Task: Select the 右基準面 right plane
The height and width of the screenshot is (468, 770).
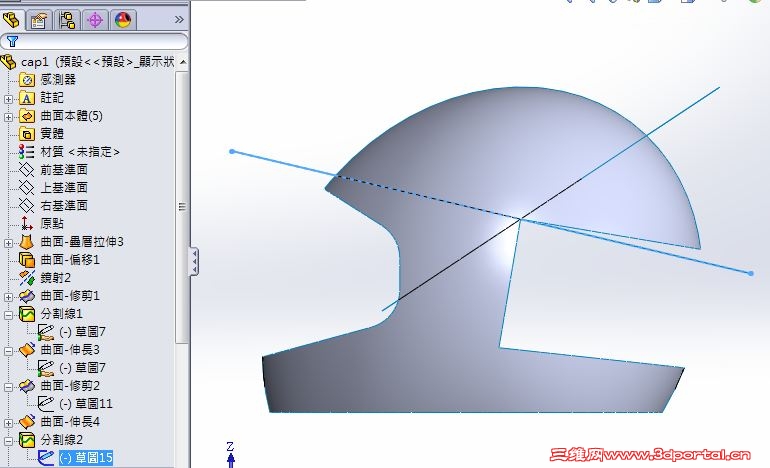Action: click(x=53, y=205)
